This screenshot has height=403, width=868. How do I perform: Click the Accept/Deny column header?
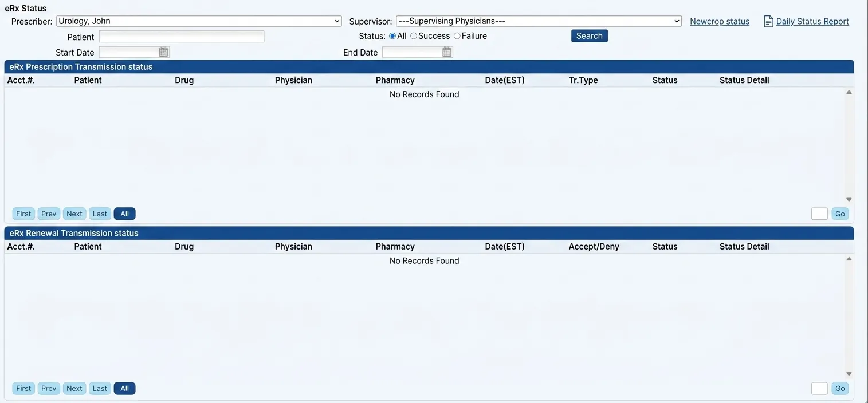pyautogui.click(x=594, y=247)
